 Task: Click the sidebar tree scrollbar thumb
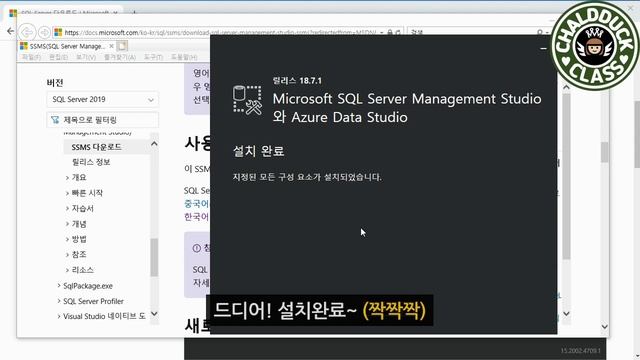click(154, 258)
